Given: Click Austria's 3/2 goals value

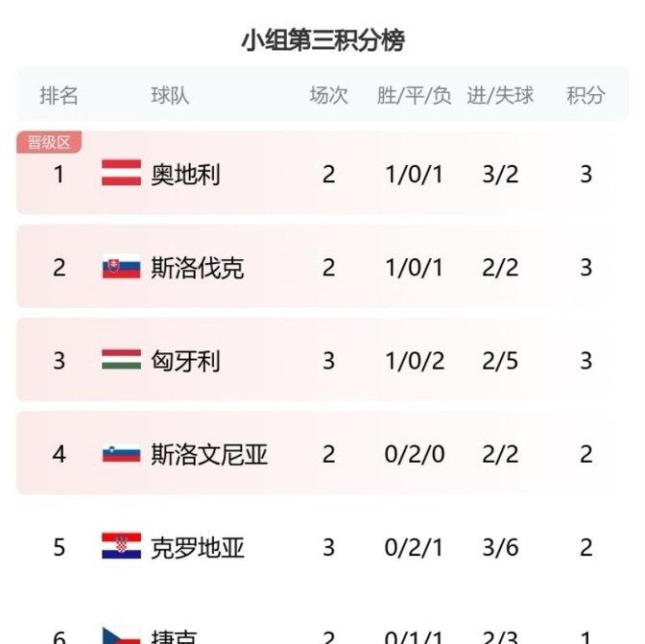Looking at the screenshot, I should click(500, 174).
